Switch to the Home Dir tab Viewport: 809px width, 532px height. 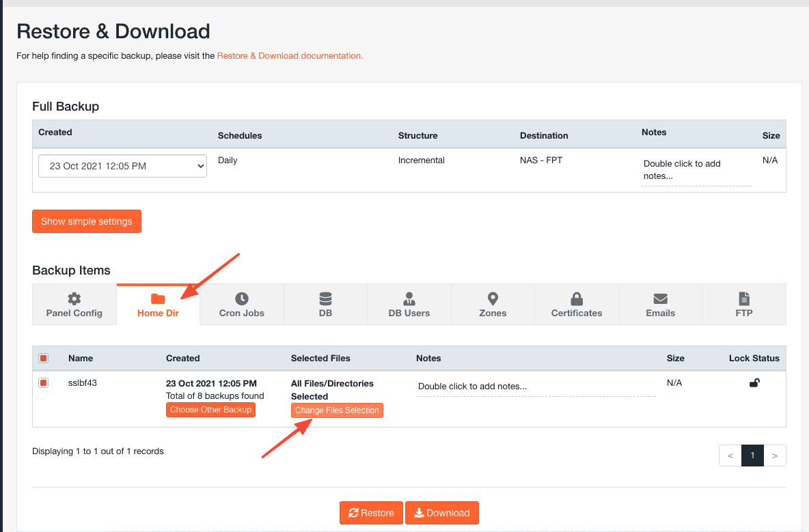pyautogui.click(x=158, y=305)
